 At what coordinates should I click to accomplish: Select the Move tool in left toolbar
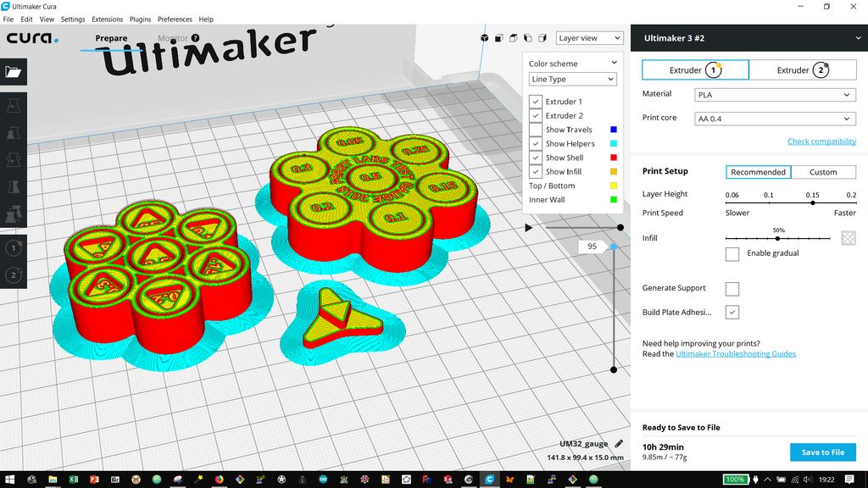coord(14,106)
